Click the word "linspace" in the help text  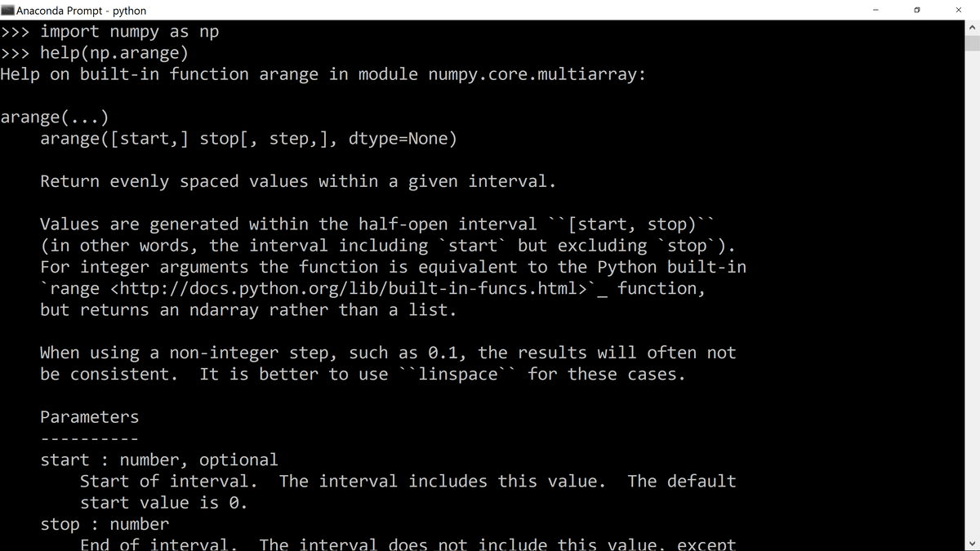tap(458, 375)
